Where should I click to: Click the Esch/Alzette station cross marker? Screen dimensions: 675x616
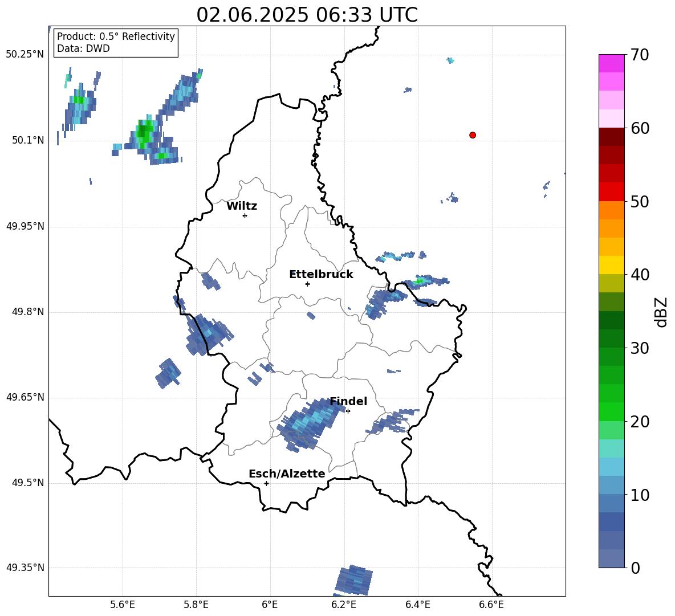[266, 483]
